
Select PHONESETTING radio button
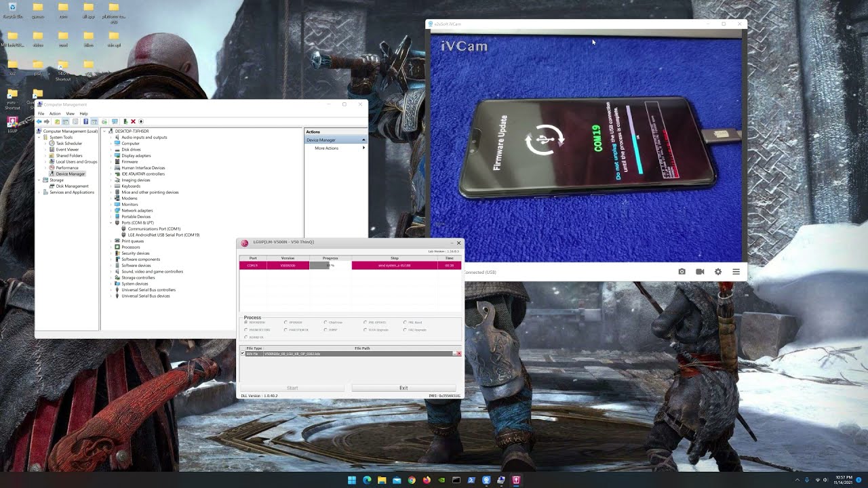[245, 330]
